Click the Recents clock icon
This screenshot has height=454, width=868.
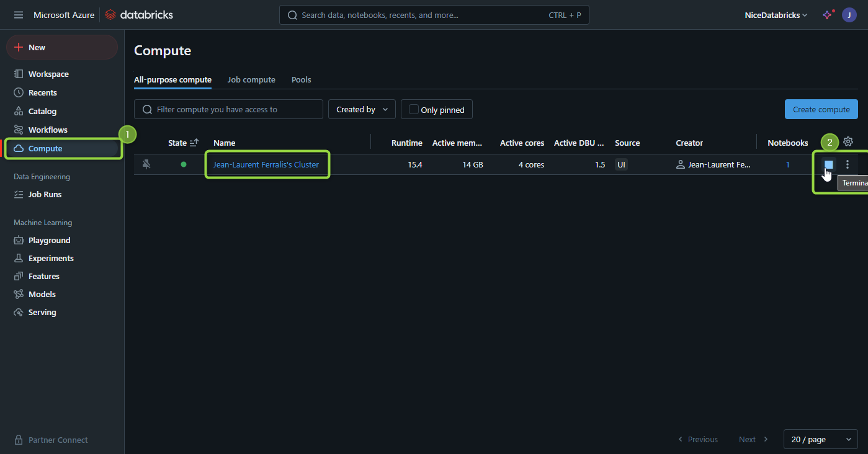pyautogui.click(x=19, y=92)
